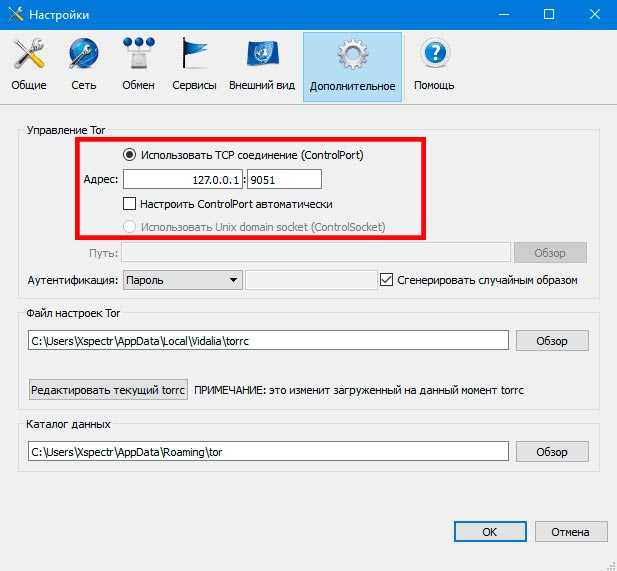Image resolution: width=617 pixels, height=571 pixels.
Task: Open the Обмен settings section
Action: coord(138,65)
